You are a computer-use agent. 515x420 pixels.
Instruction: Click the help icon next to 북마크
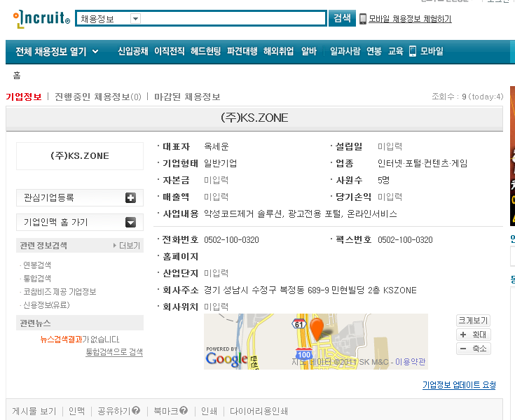[186, 411]
